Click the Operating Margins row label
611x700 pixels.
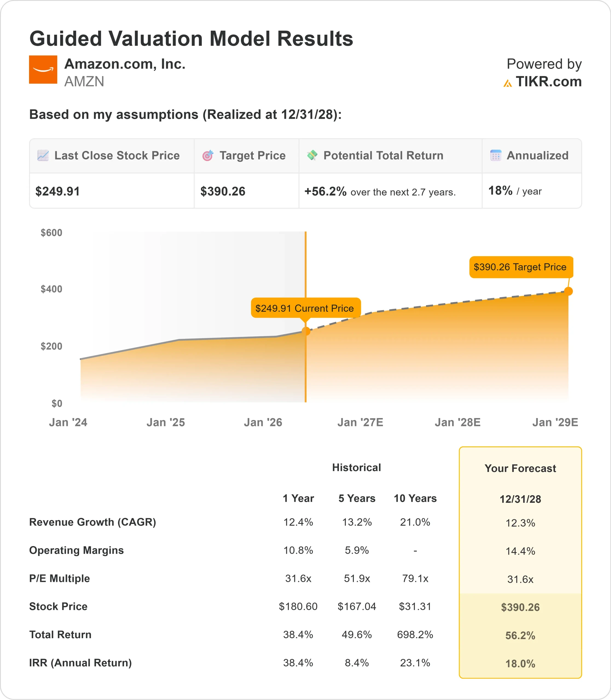pyautogui.click(x=76, y=550)
